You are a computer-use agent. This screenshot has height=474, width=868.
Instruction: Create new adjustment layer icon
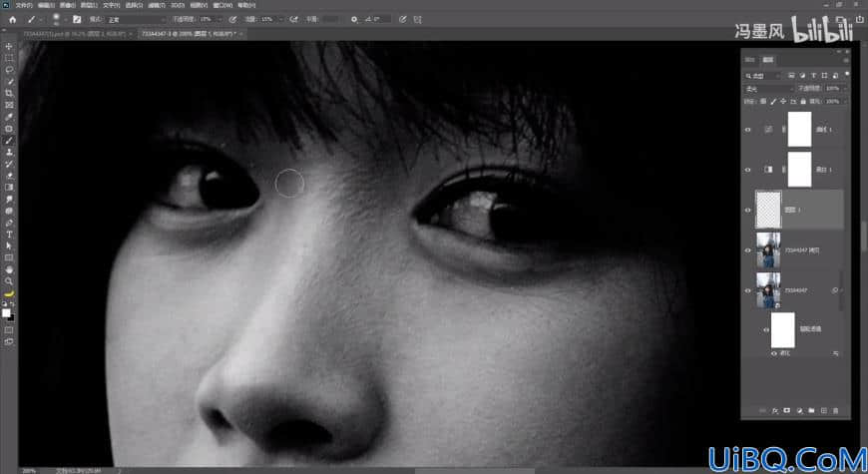[x=799, y=410]
